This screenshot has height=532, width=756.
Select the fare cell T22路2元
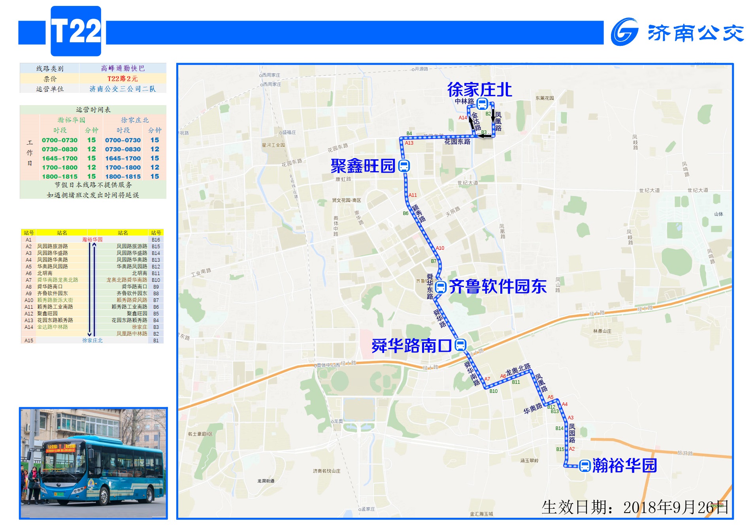(123, 79)
